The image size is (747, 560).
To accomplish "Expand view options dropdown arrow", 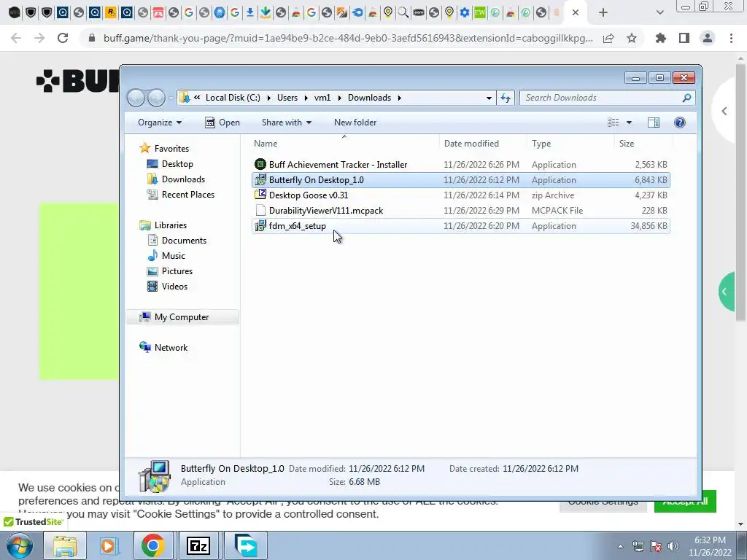I will click(629, 122).
